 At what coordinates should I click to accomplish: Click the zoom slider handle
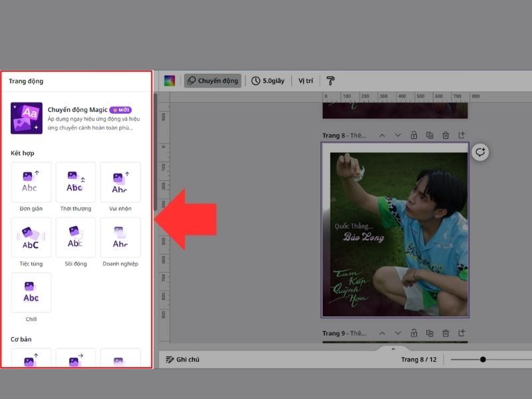click(x=483, y=360)
